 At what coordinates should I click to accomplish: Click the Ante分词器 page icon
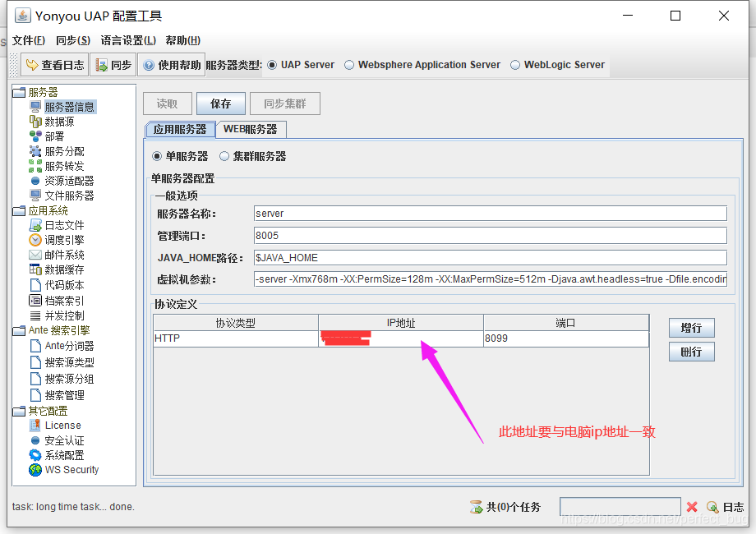35,346
